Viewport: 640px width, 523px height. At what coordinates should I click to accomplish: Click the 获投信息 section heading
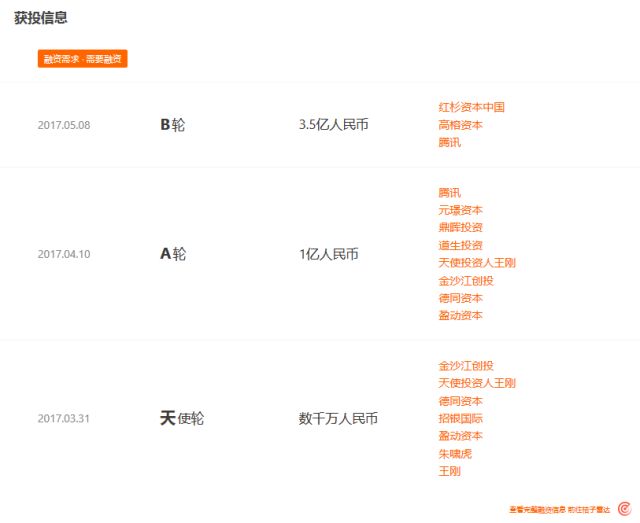[x=40, y=18]
